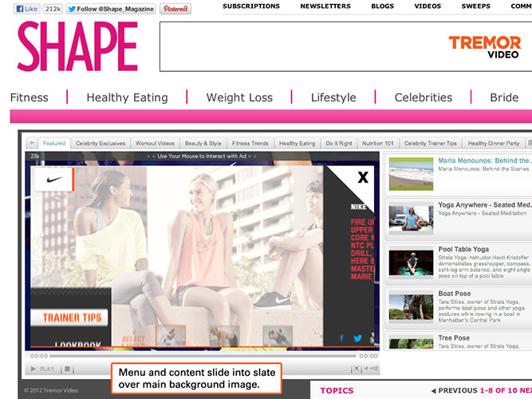Go to previous page using Previous arrow
The width and height of the screenshot is (532, 399).
click(x=435, y=391)
